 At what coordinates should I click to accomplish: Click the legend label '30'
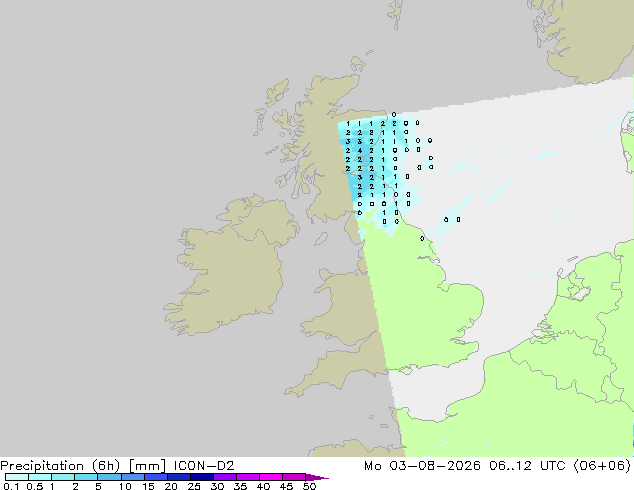217,486
